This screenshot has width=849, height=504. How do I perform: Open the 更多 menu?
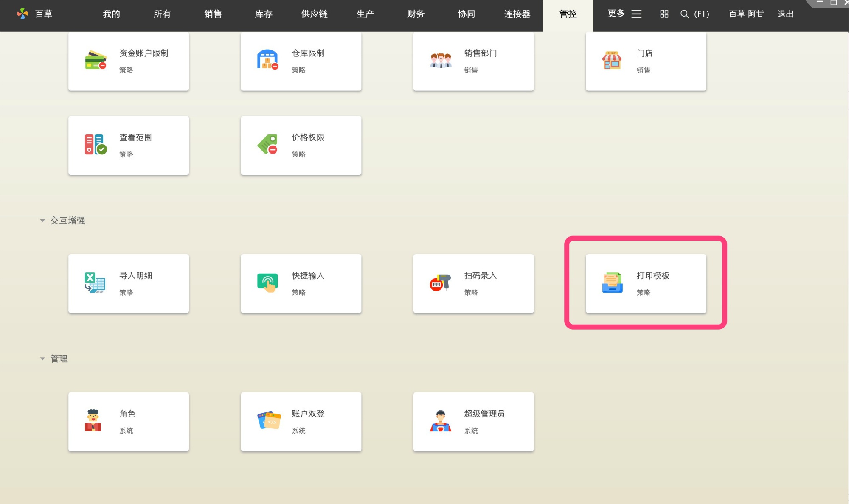[x=616, y=14]
